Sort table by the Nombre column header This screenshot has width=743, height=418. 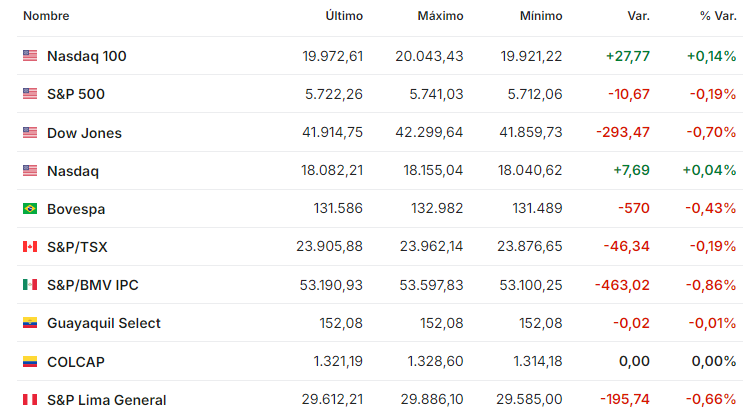pyautogui.click(x=46, y=16)
